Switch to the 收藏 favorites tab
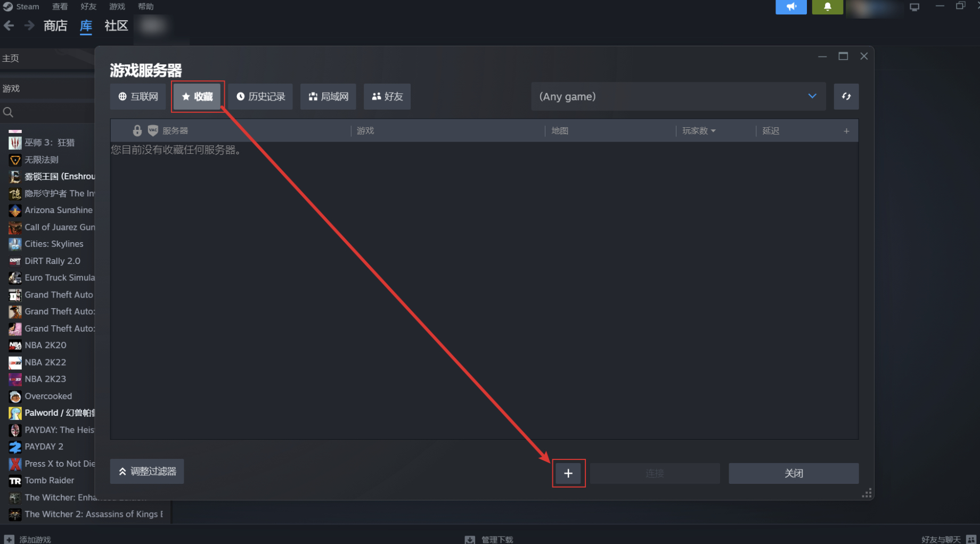The width and height of the screenshot is (980, 544). (x=197, y=96)
